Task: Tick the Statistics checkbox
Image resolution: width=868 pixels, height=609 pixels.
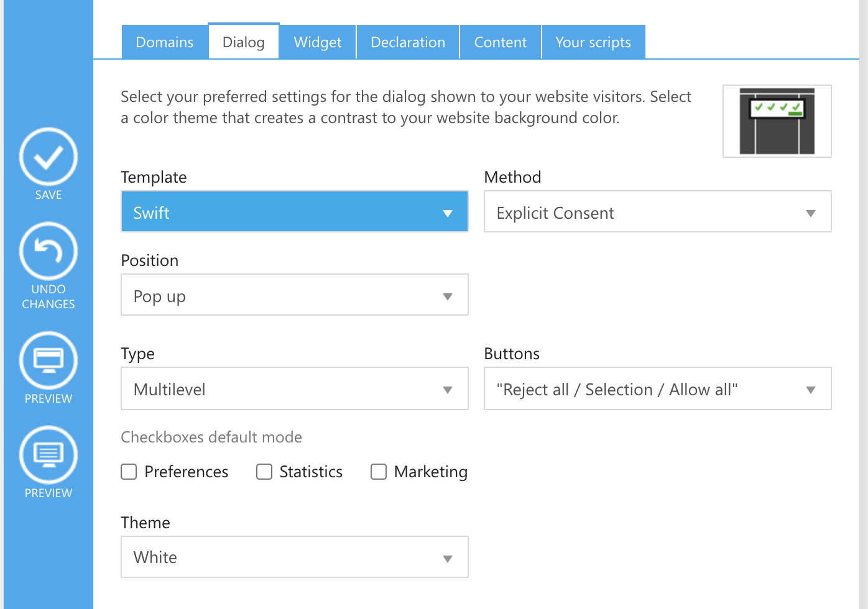Action: pyautogui.click(x=264, y=472)
